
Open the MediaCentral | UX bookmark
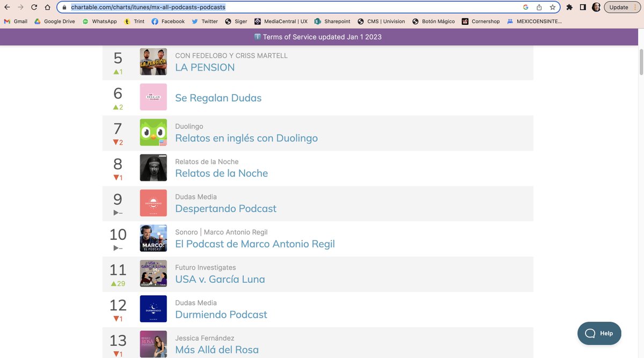pyautogui.click(x=281, y=21)
